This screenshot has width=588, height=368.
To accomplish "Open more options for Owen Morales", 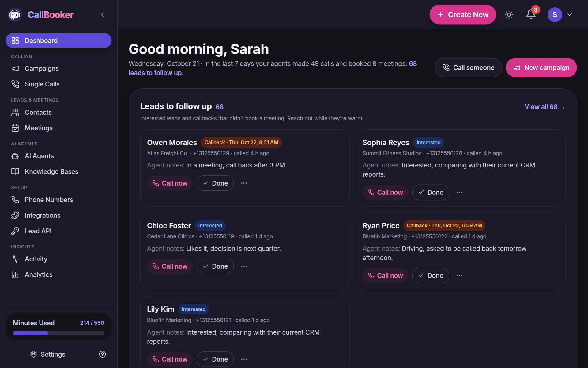I will (x=244, y=183).
